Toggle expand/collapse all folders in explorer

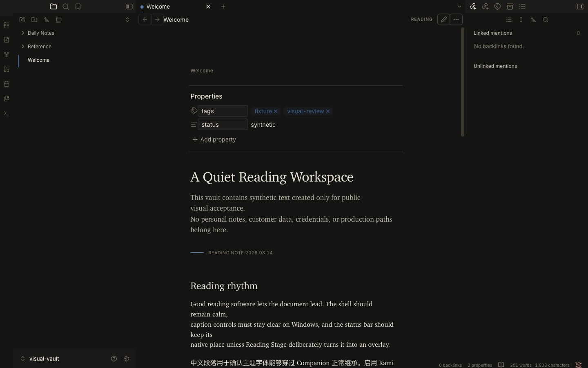pyautogui.click(x=127, y=20)
